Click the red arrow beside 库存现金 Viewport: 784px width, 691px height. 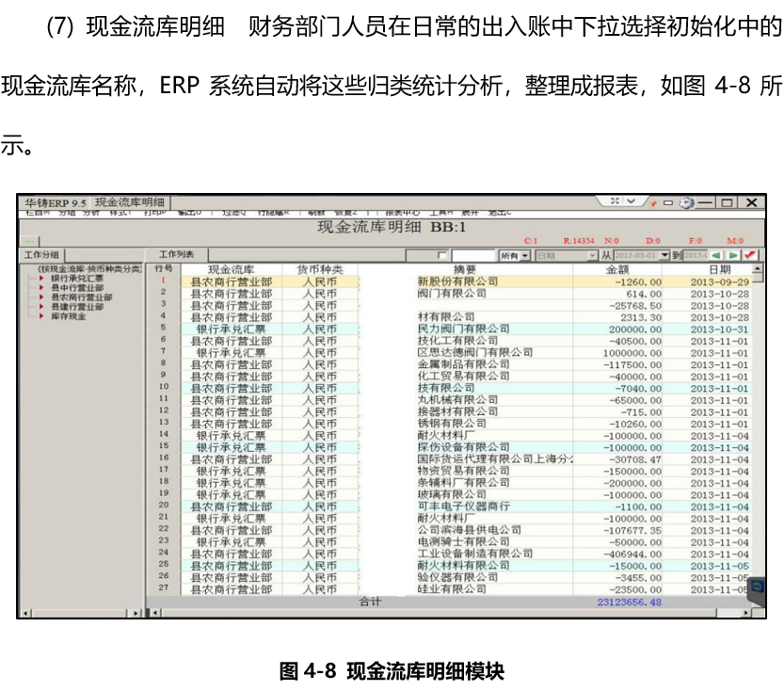coord(42,316)
